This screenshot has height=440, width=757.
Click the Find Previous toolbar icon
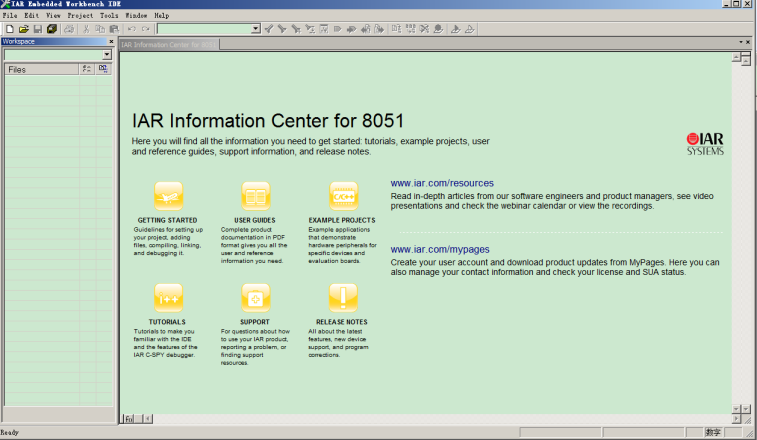[269, 29]
